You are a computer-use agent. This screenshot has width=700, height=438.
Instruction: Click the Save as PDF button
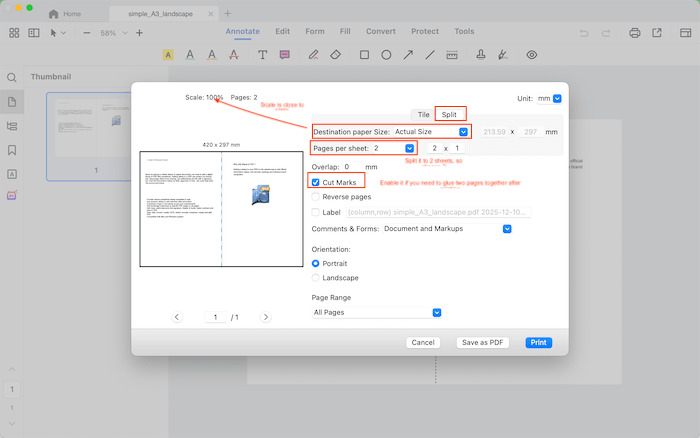pos(483,342)
